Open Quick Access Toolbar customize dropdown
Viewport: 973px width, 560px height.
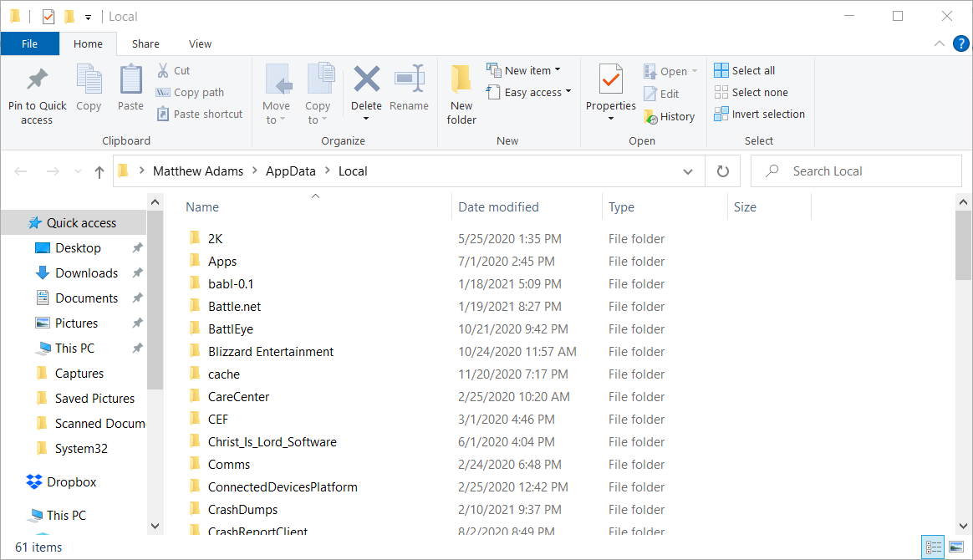point(88,18)
